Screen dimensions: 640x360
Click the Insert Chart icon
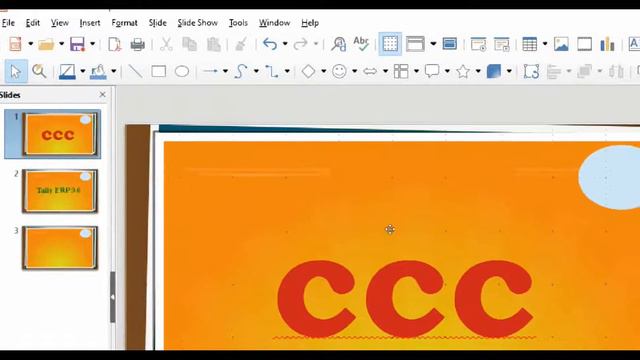point(607,44)
